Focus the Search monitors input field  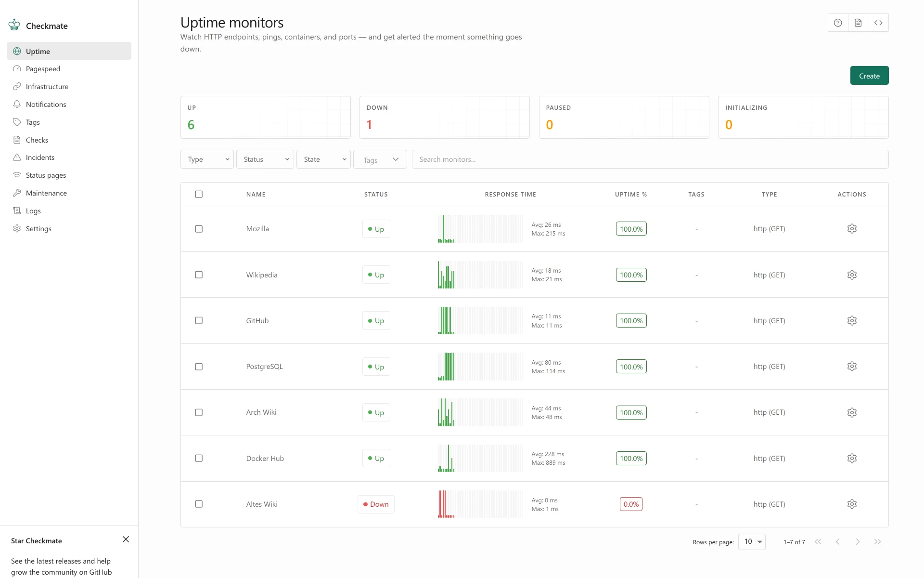pyautogui.click(x=650, y=159)
